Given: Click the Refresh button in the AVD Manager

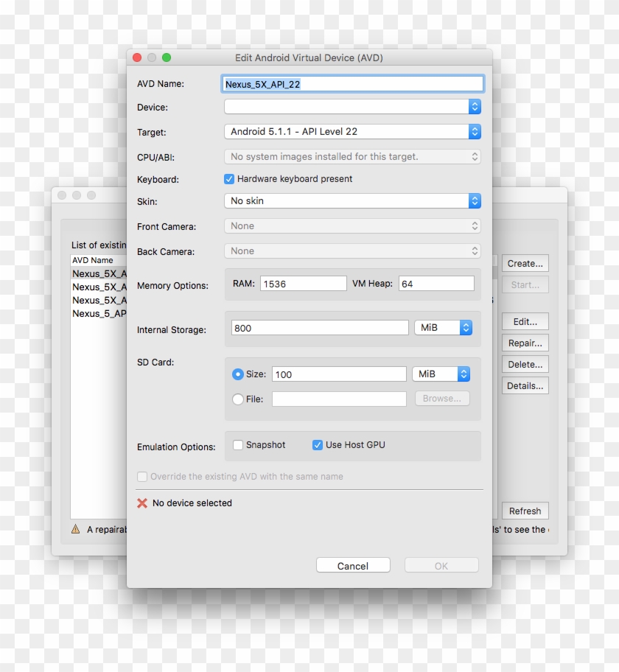Looking at the screenshot, I should [x=525, y=510].
